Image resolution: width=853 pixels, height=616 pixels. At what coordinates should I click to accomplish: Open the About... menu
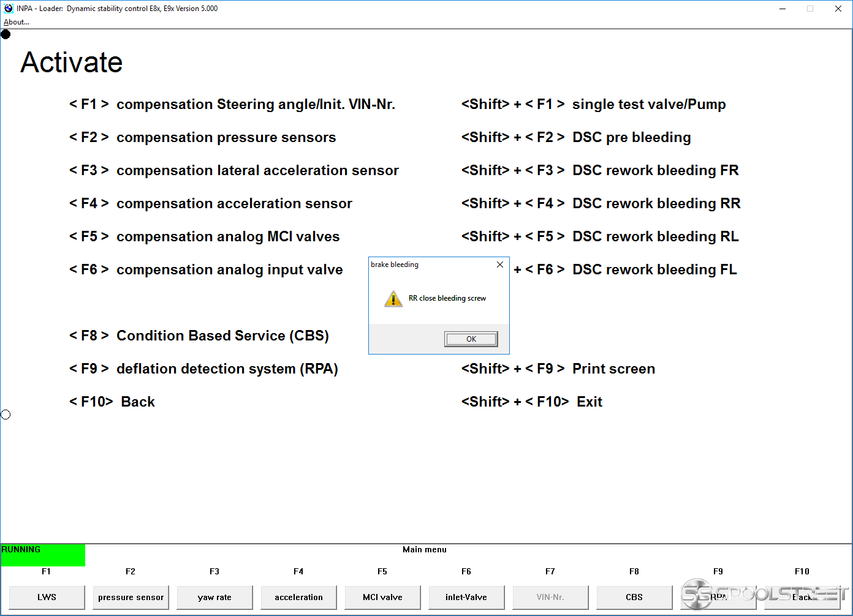pos(17,22)
